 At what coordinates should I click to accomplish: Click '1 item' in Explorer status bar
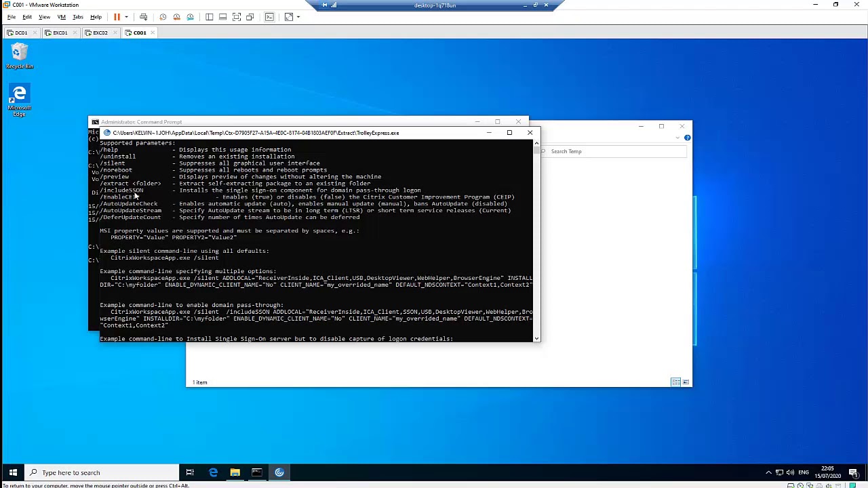coord(199,382)
